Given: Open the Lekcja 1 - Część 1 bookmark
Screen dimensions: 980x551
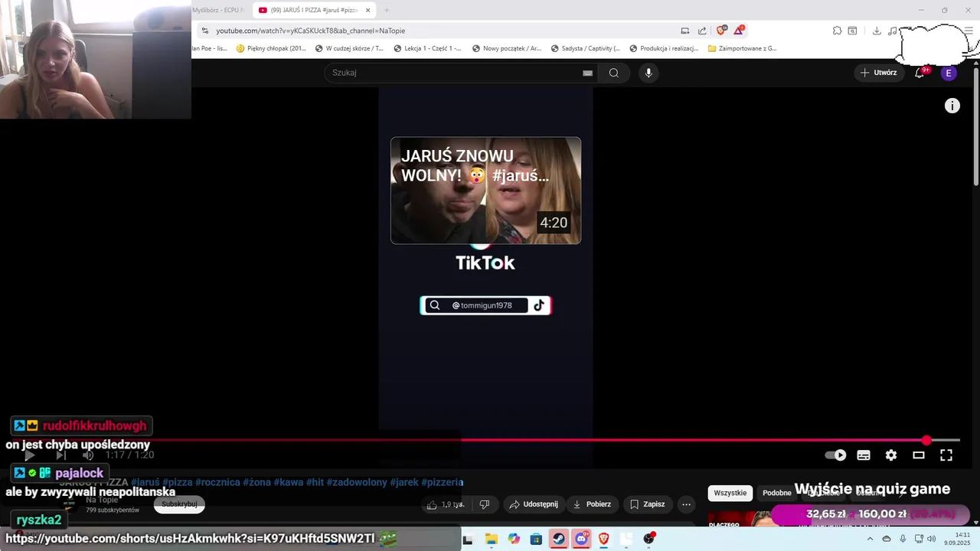Looking at the screenshot, I should [427, 48].
